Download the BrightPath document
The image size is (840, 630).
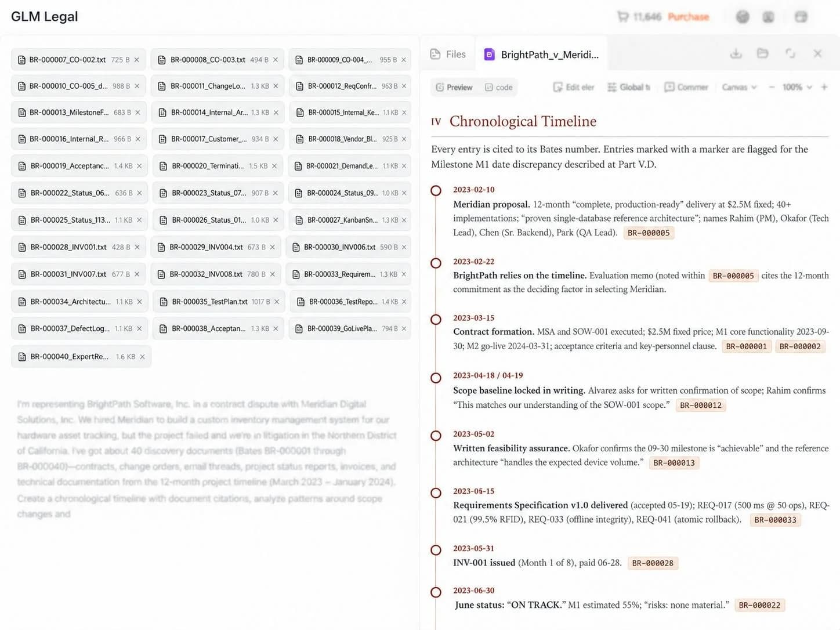736,53
